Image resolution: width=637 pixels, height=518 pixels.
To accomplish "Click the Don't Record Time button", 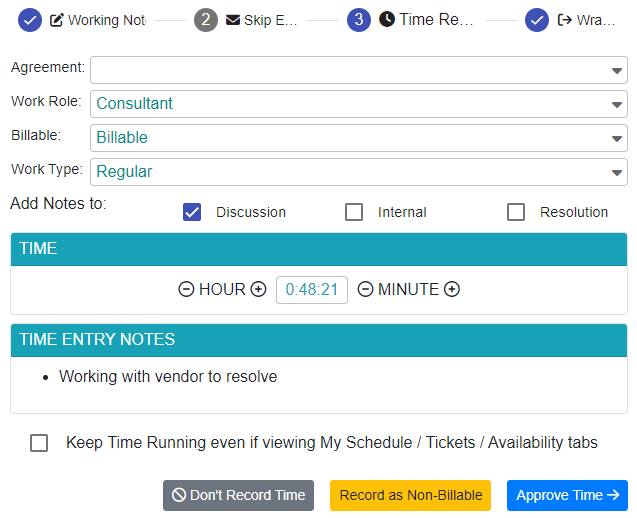I will [x=238, y=495].
